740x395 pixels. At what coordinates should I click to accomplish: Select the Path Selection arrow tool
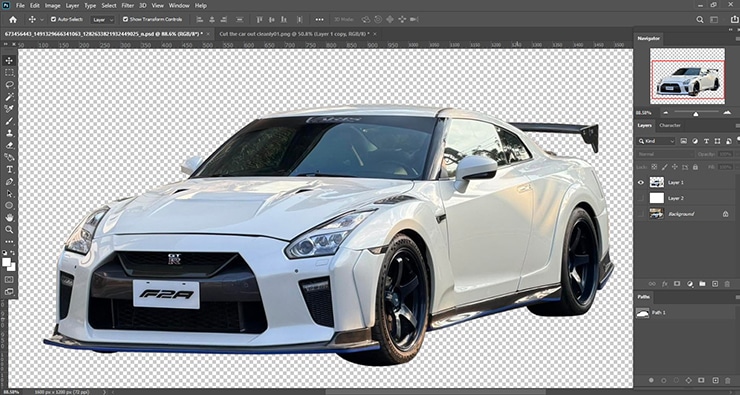[x=9, y=193]
